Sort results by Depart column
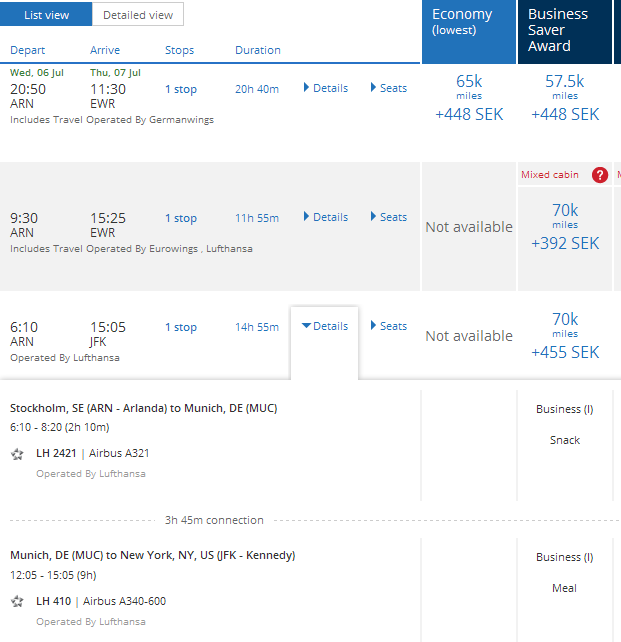The width and height of the screenshot is (621, 642). (27, 50)
